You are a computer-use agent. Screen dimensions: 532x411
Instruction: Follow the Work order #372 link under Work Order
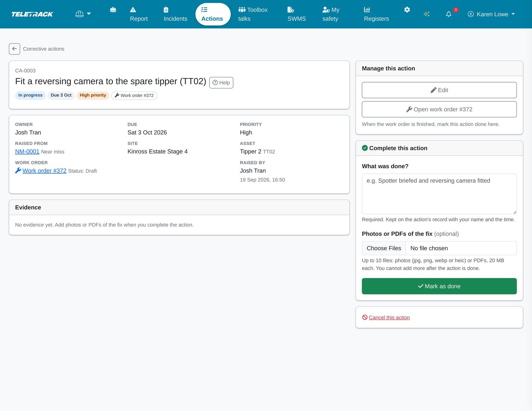coord(45,171)
